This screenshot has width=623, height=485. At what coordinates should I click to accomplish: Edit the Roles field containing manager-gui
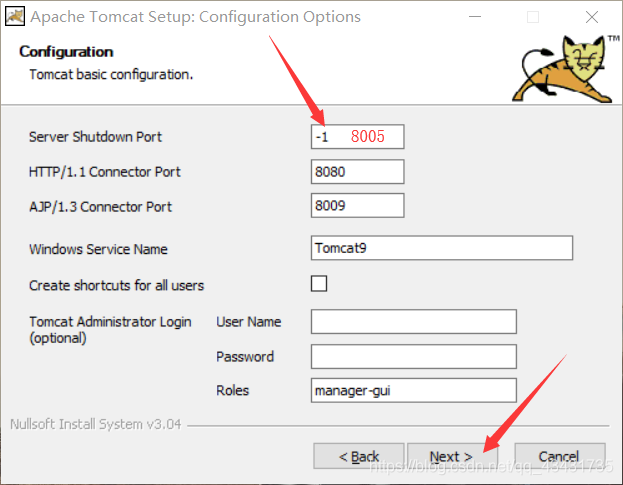tap(414, 390)
